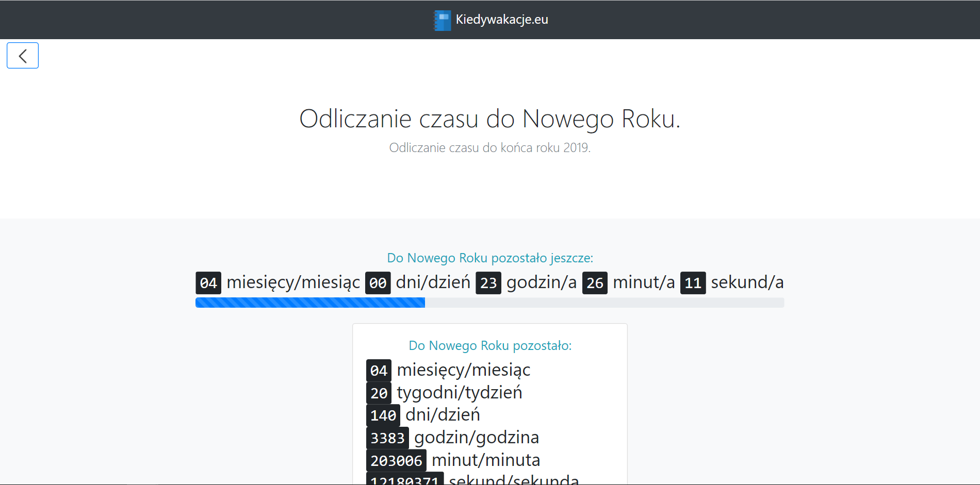
Task: Click the '11' seconds badge
Action: (x=693, y=283)
